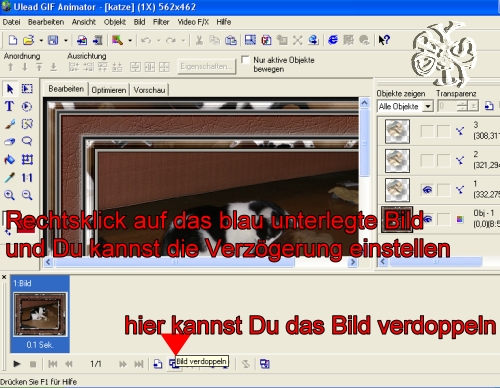Image resolution: width=500 pixels, height=388 pixels.
Task: Open the Filter menu
Action: (x=161, y=22)
